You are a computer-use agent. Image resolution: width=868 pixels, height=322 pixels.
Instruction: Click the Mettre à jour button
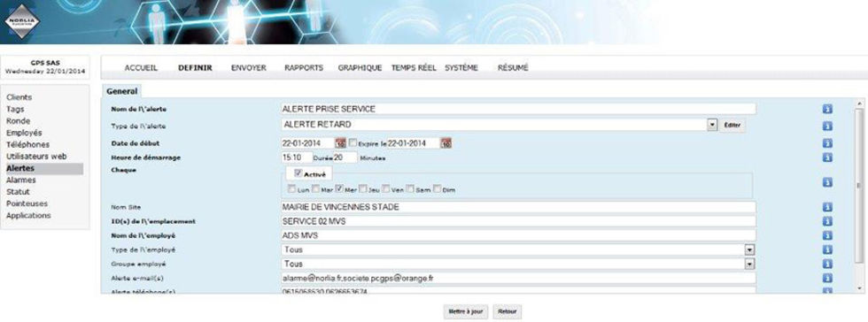(466, 312)
